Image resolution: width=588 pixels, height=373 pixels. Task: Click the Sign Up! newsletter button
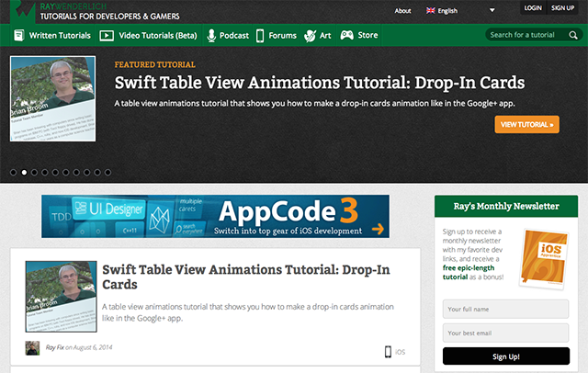coord(506,356)
